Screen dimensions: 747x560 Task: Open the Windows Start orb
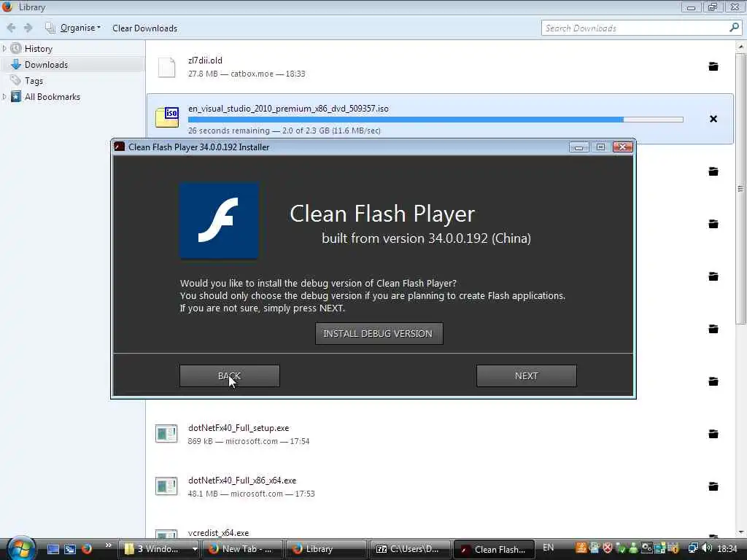tap(21, 548)
